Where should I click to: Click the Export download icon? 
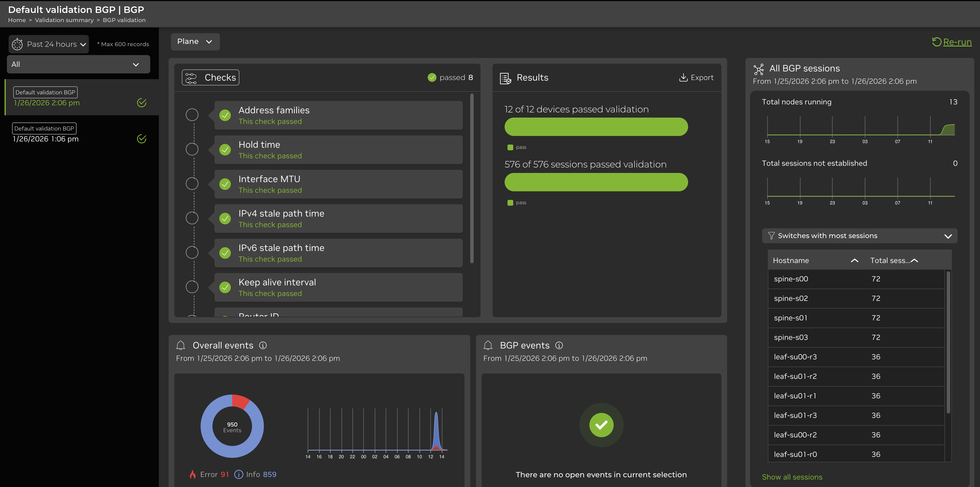tap(683, 78)
